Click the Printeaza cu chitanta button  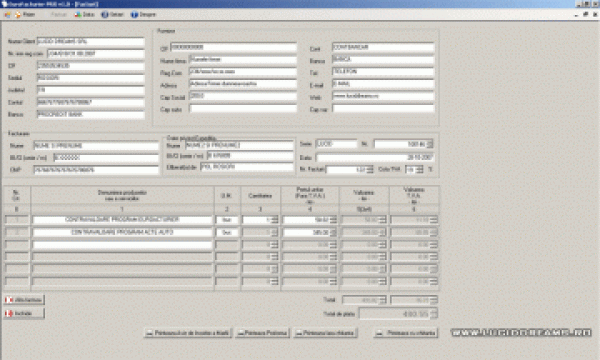point(406,333)
